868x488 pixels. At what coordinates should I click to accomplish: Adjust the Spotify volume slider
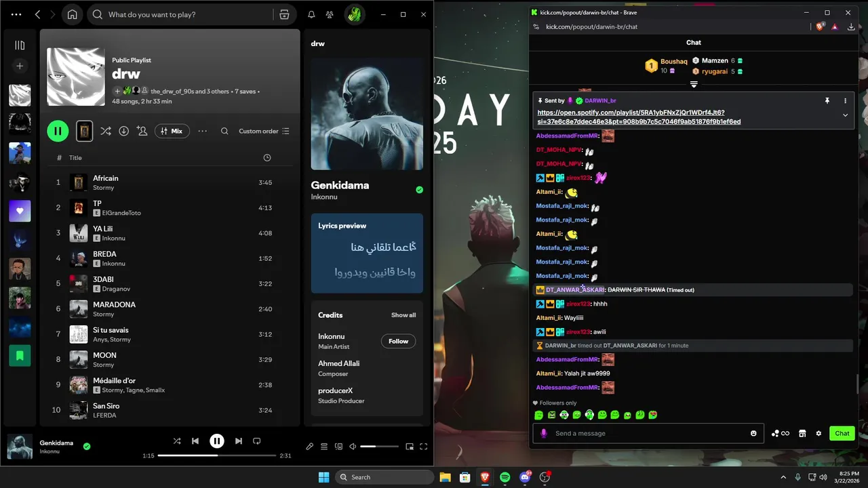pos(379,446)
